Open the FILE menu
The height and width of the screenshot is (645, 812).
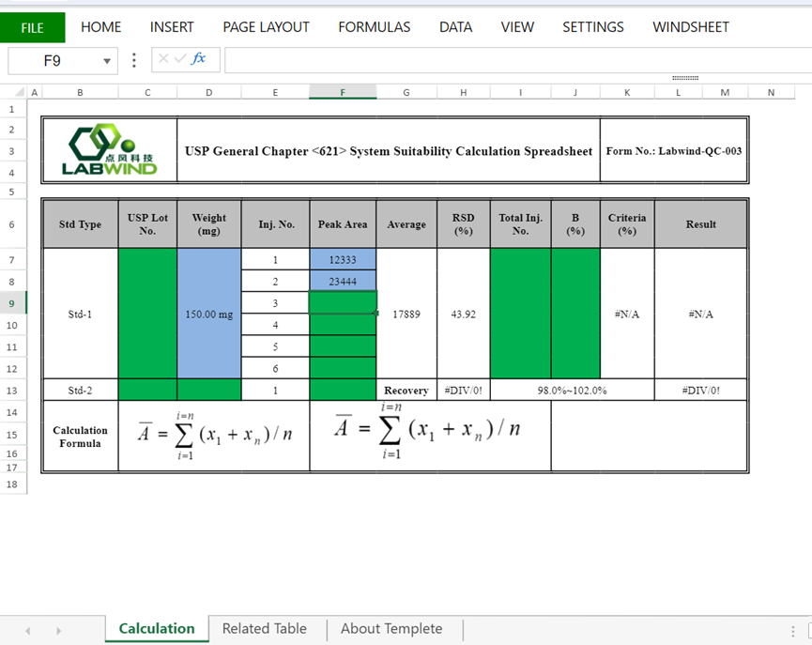click(33, 27)
